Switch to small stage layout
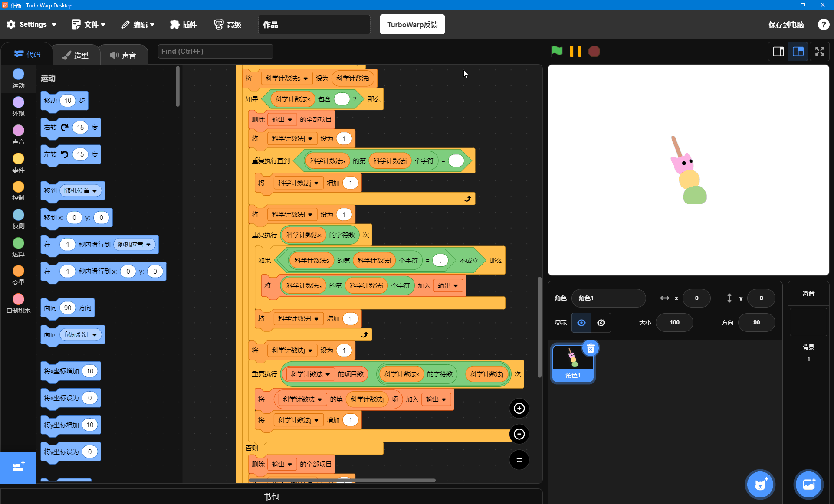This screenshot has width=834, height=504. click(x=778, y=52)
